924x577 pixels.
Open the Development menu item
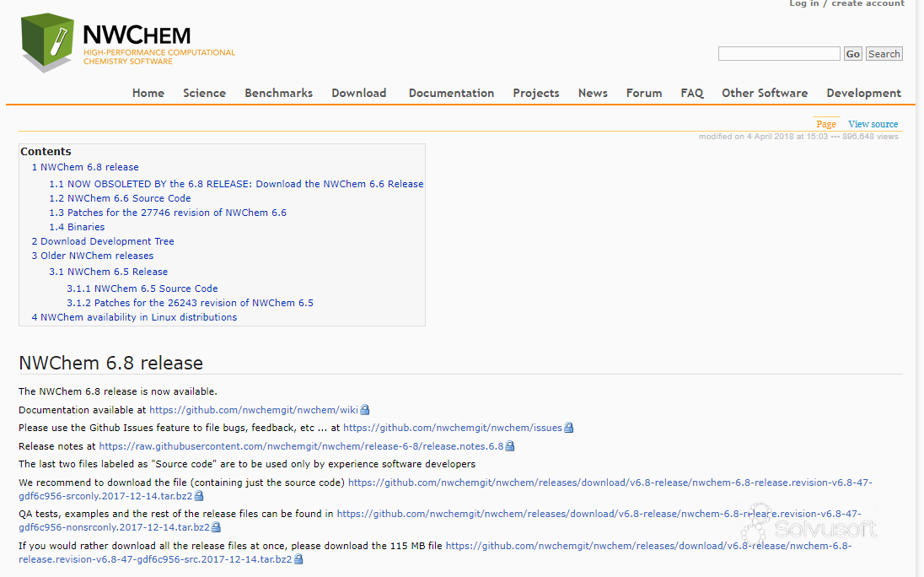tap(863, 93)
